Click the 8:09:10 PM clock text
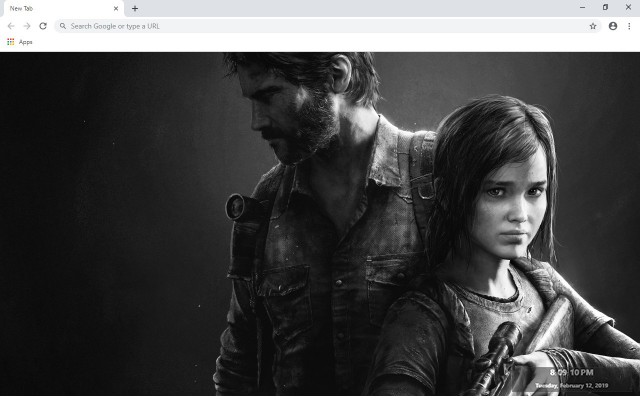640x400 pixels. pos(571,372)
